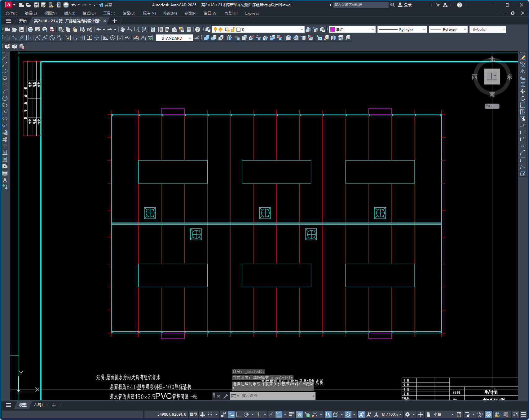Activate the Pan hand tool
The width and height of the screenshot is (529, 420).
coord(123,29)
